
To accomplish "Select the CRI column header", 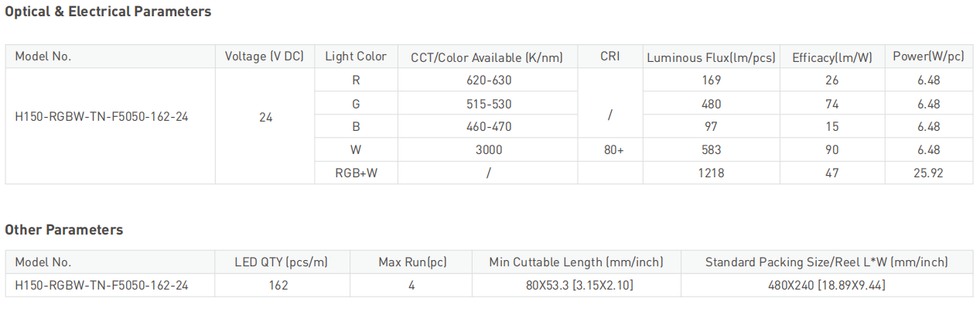I will click(610, 57).
